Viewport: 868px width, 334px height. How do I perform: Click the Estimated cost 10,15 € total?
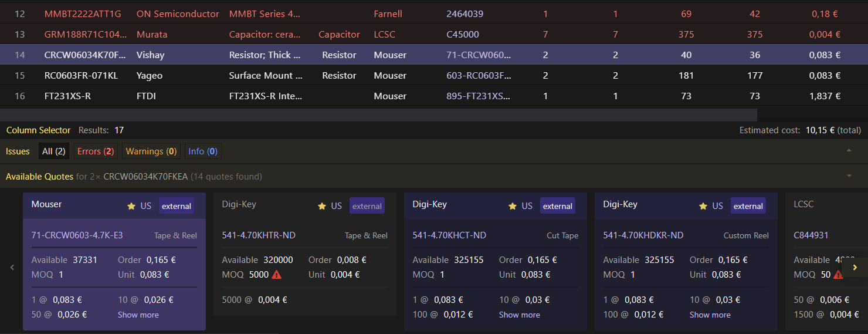pos(800,130)
